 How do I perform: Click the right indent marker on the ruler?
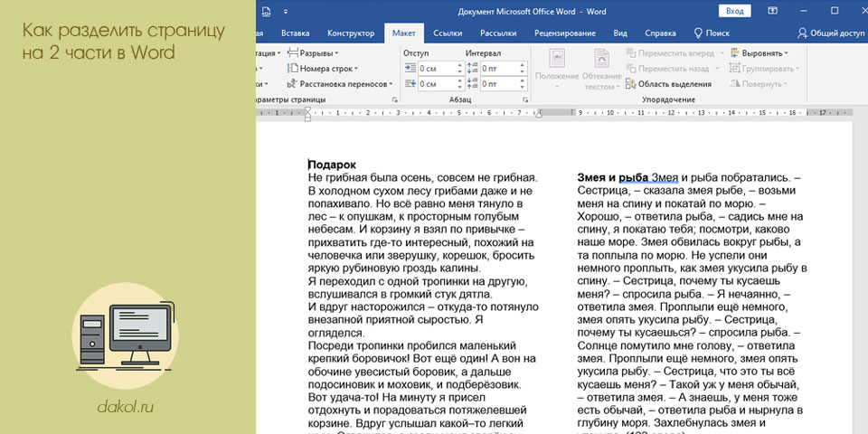[539, 114]
